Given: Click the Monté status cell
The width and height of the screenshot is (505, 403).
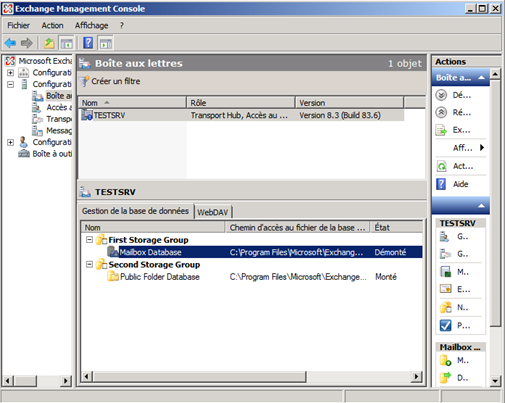Looking at the screenshot, I should (386, 277).
